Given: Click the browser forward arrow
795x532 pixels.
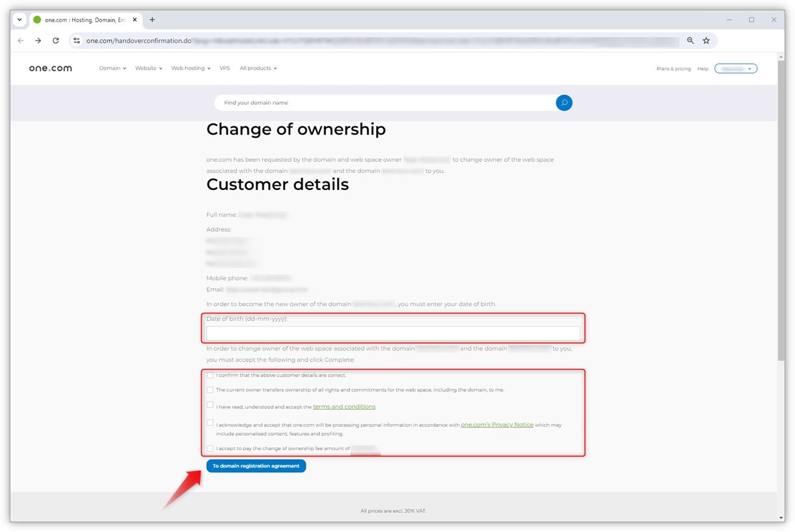Looking at the screenshot, I should coord(38,40).
